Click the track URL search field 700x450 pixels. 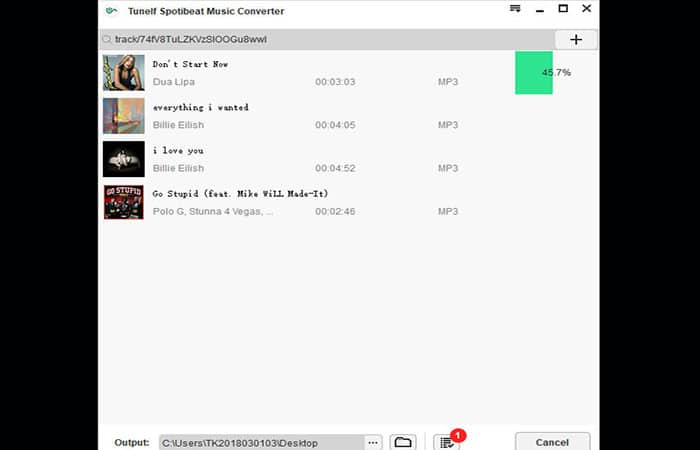click(x=328, y=39)
